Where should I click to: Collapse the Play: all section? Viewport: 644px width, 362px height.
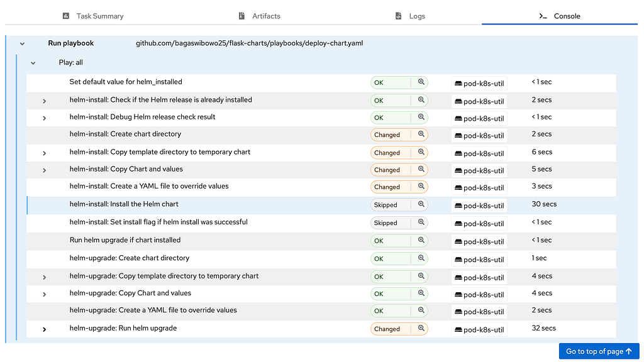click(33, 63)
